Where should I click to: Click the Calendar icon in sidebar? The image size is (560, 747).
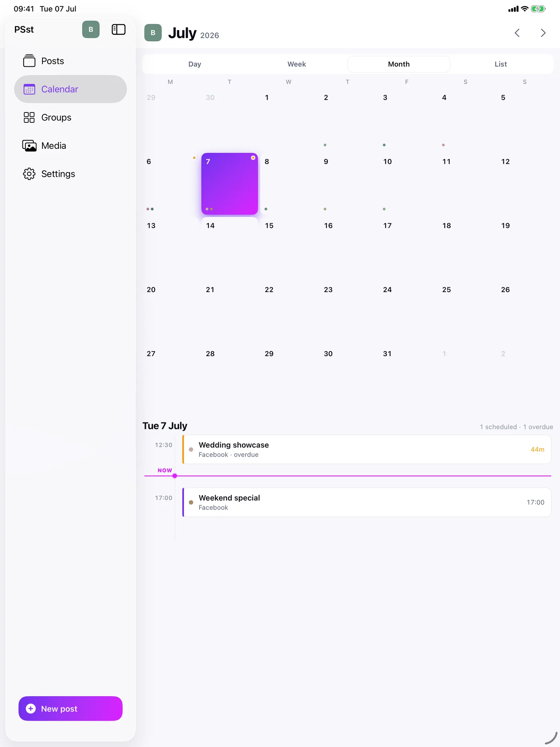[29, 89]
